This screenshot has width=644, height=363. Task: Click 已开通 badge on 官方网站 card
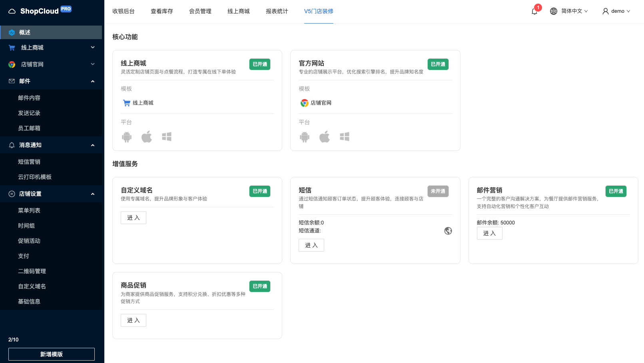tap(438, 64)
